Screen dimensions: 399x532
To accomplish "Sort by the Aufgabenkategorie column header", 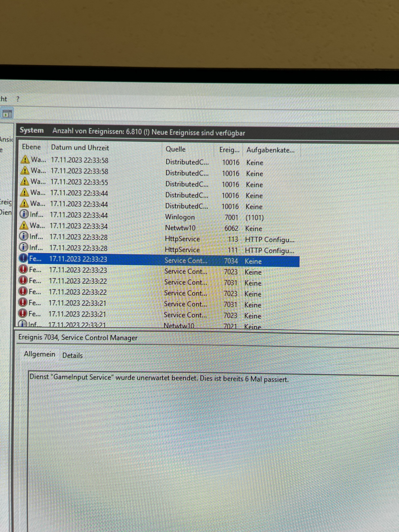I will pos(270,150).
